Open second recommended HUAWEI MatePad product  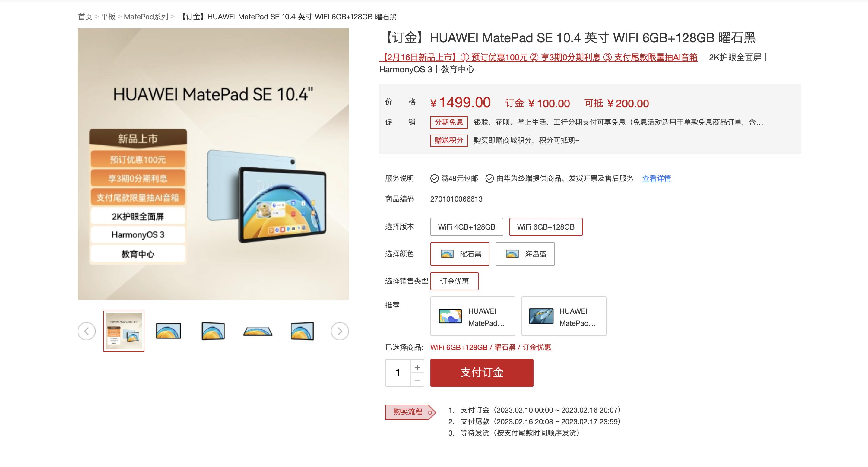click(x=564, y=316)
